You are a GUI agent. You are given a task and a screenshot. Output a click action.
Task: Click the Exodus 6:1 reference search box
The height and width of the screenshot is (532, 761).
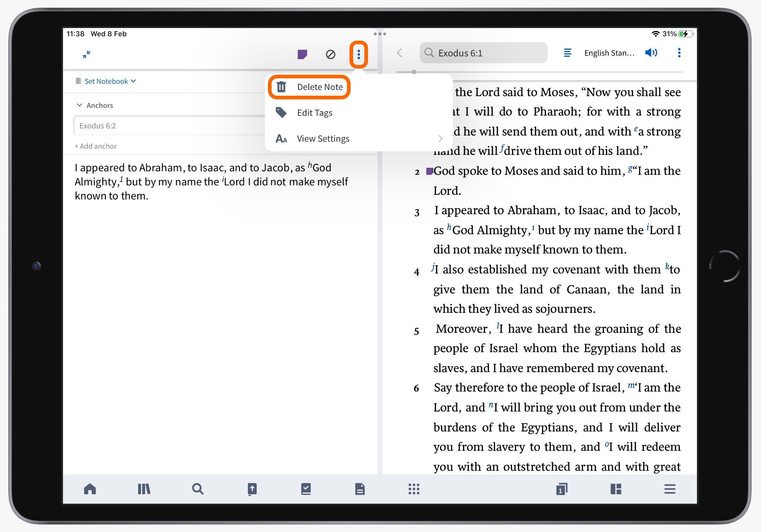[484, 53]
